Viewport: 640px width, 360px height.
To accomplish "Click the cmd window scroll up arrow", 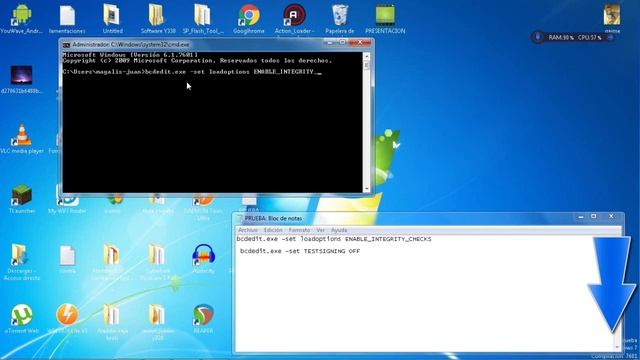I will (367, 56).
